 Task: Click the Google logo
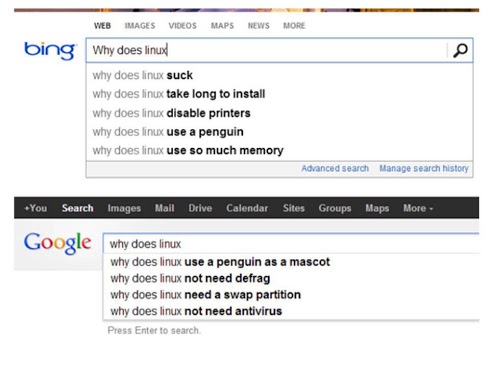[x=57, y=243]
